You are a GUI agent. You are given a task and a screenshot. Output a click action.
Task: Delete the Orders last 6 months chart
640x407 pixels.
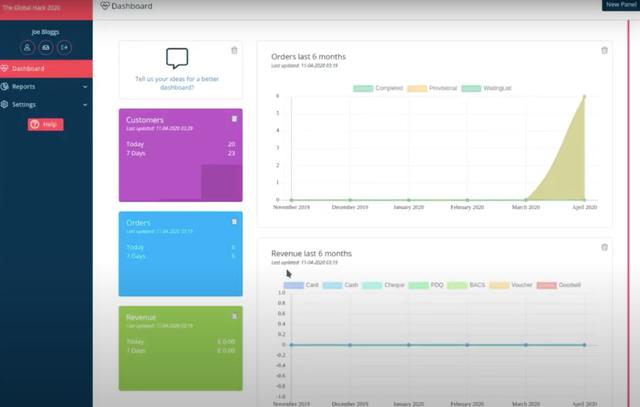[604, 50]
